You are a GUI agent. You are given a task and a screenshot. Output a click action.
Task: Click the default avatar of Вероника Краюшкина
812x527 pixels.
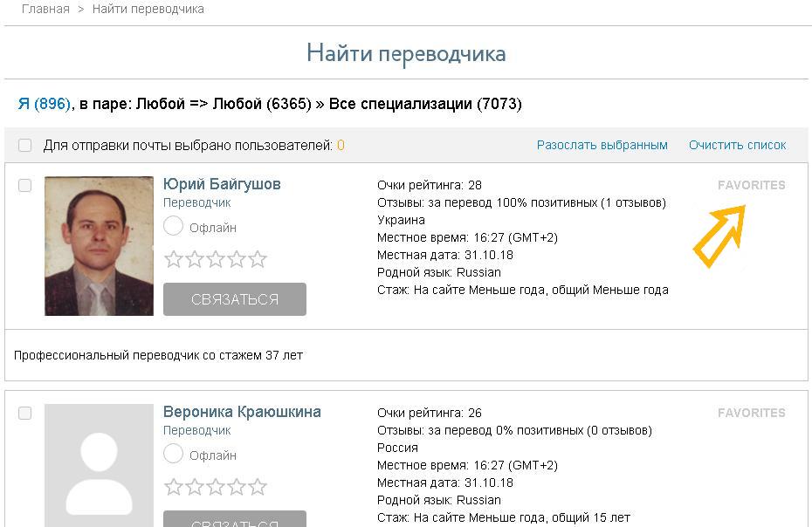(x=99, y=464)
